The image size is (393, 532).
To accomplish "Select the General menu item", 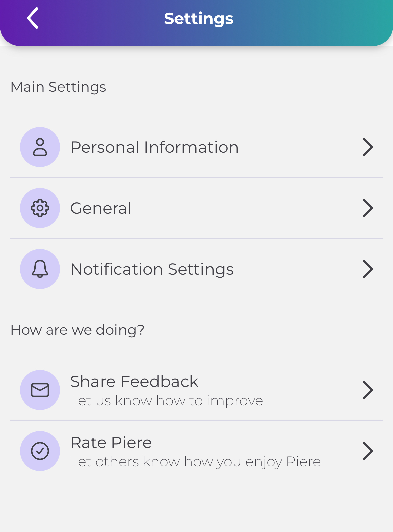I will (101, 208).
